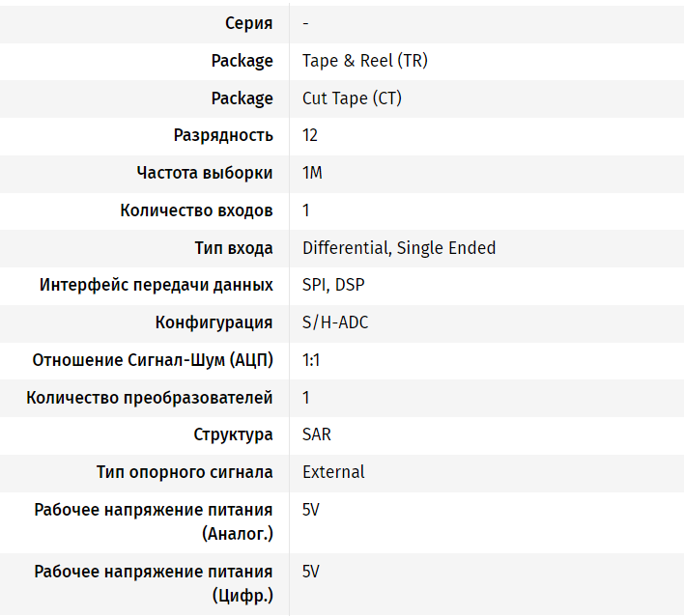Select the 'SAR' structure value
Viewport: 684px width, 616px height.
[x=317, y=435]
